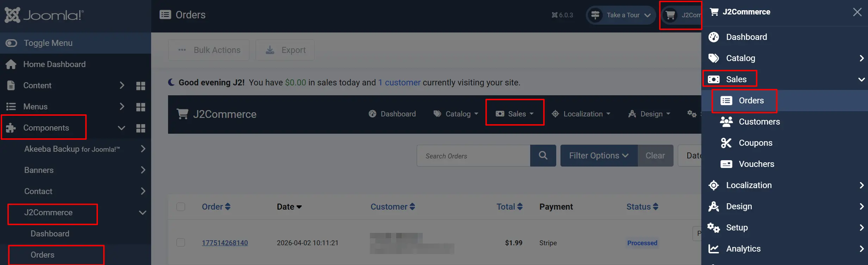
Task: Open the Catalog dropdown in navbar
Action: (x=456, y=114)
